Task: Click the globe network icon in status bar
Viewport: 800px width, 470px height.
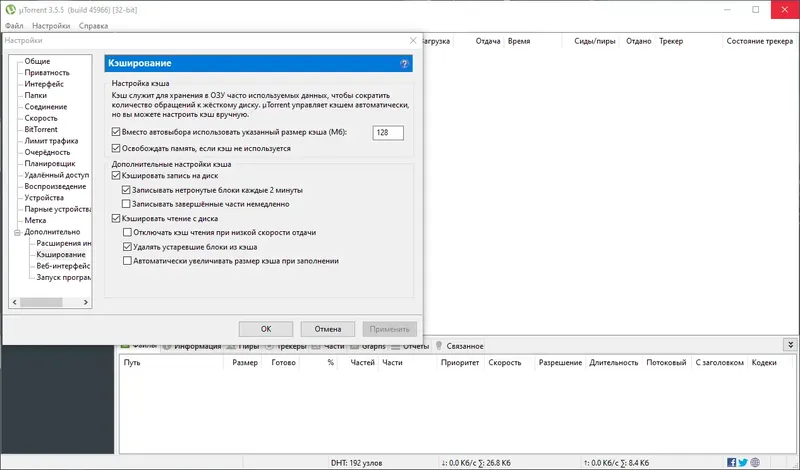Action: [x=755, y=462]
